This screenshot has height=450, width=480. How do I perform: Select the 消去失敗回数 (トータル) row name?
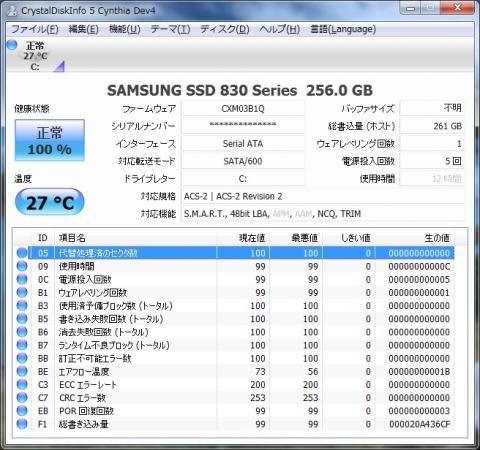pos(103,332)
